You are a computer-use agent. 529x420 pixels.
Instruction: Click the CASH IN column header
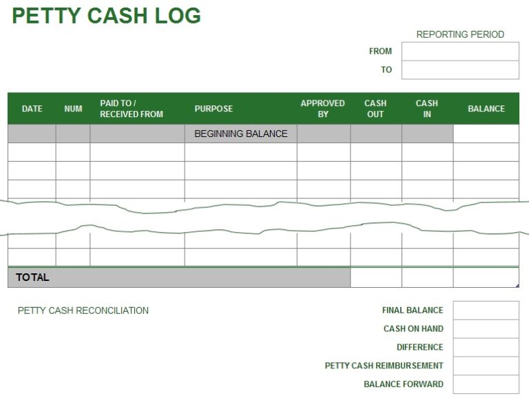pos(427,109)
